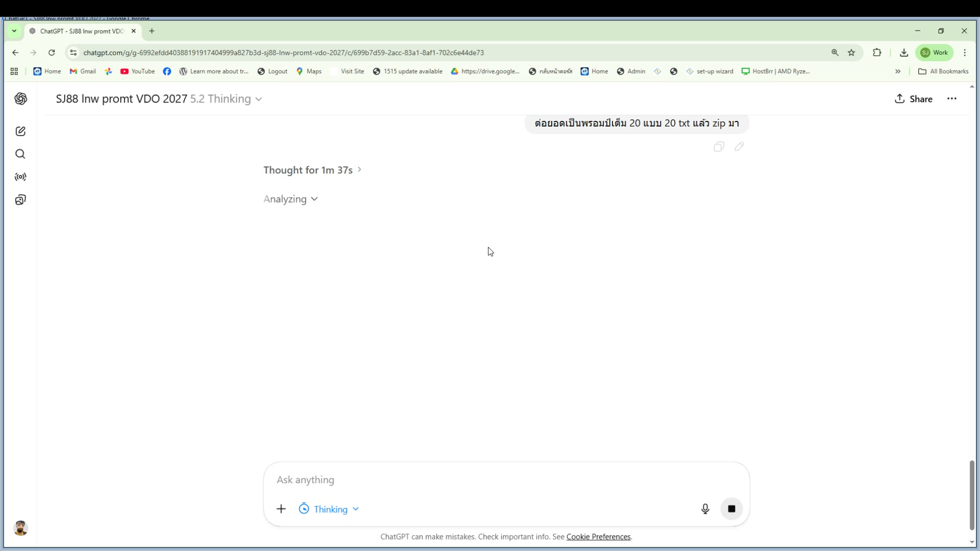Open the Cookie Preferences link

[x=598, y=536]
